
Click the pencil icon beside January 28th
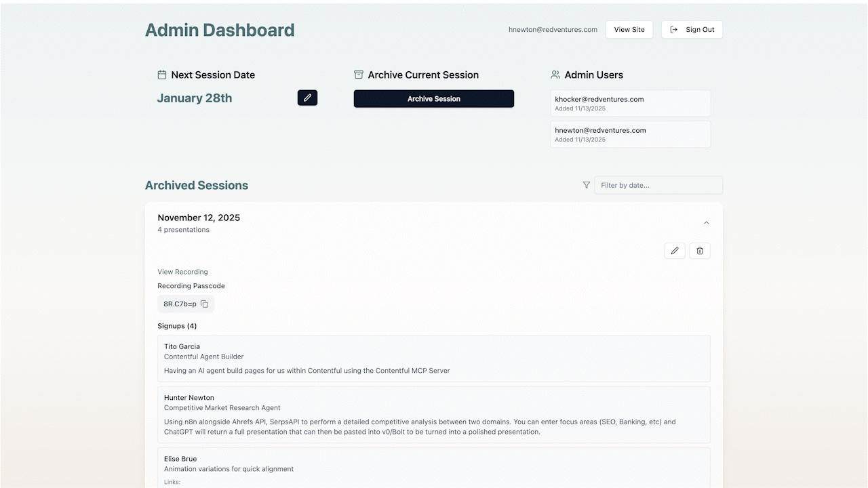(x=307, y=98)
